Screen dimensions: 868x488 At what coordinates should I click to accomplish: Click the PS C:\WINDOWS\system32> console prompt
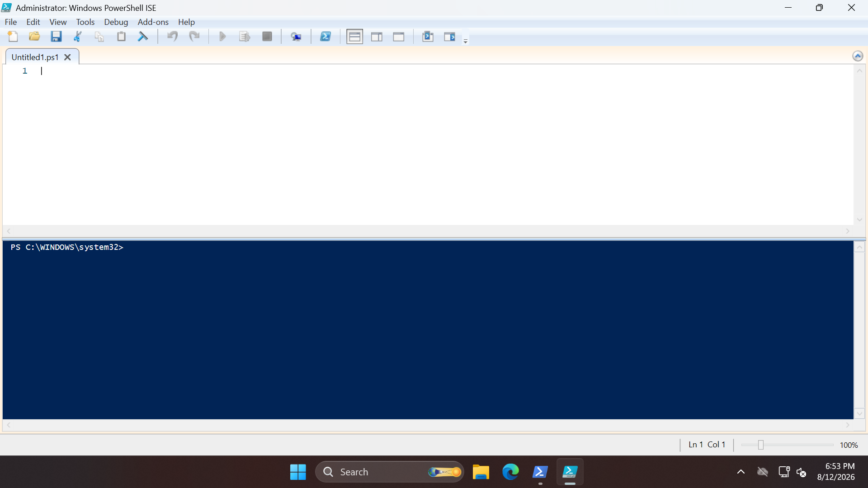coord(67,247)
